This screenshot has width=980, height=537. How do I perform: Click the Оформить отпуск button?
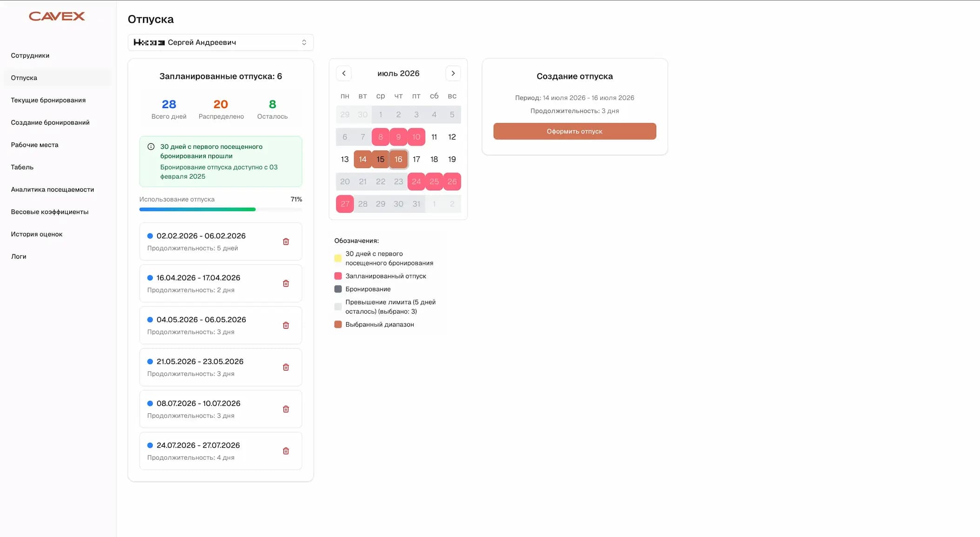574,131
